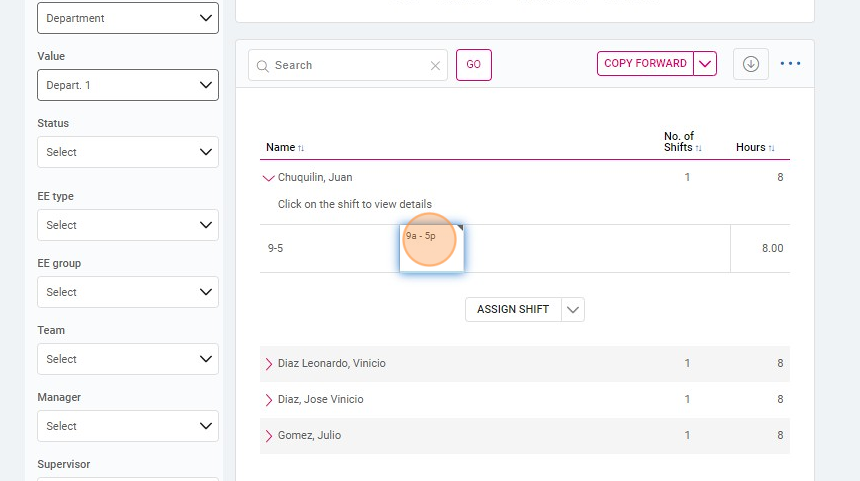The width and height of the screenshot is (860, 481).
Task: Open the Status select dropdown
Action: point(128,152)
